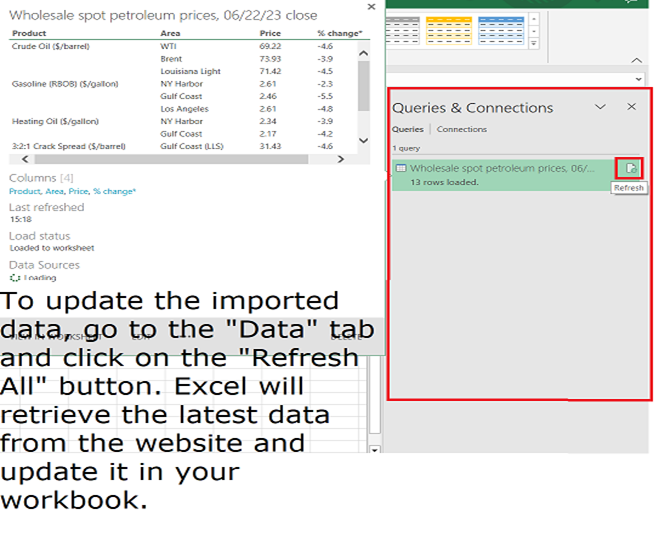The width and height of the screenshot is (659, 552).
Task: Click the Product column link
Action: [25, 191]
